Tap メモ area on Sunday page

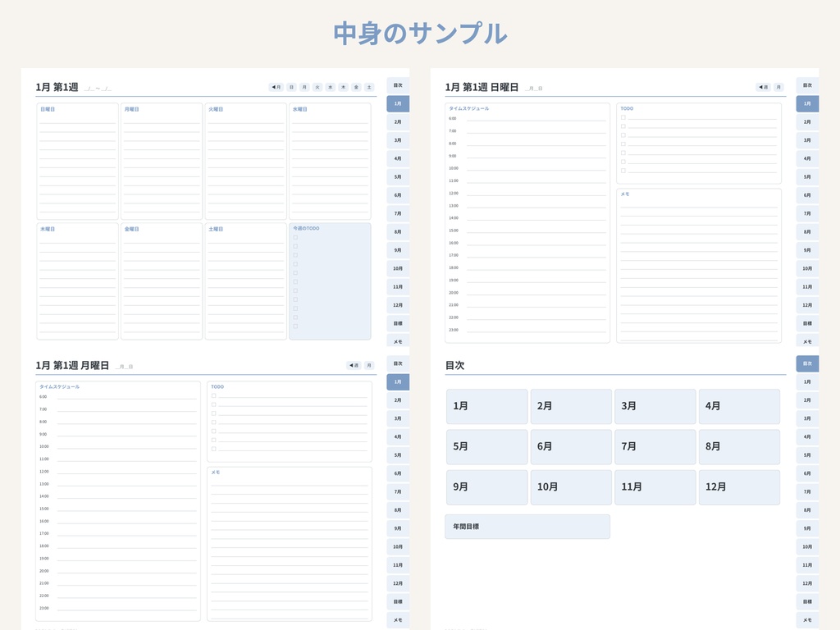pyautogui.click(x=699, y=266)
